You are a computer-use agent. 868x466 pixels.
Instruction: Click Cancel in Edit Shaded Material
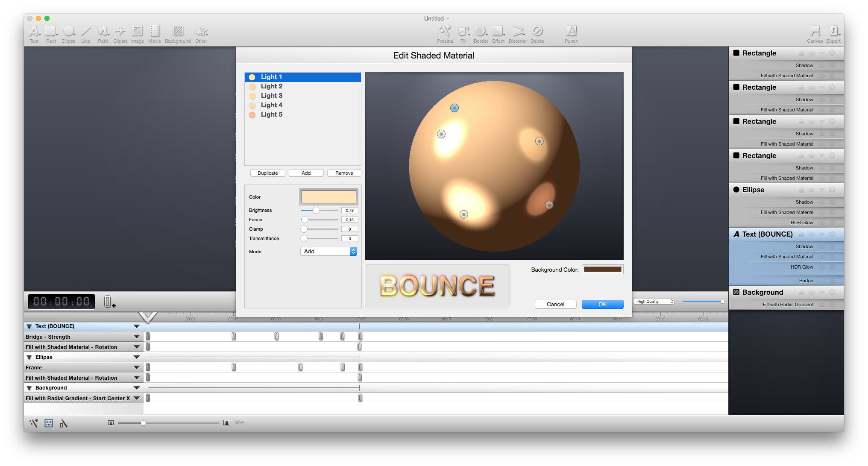pos(556,304)
